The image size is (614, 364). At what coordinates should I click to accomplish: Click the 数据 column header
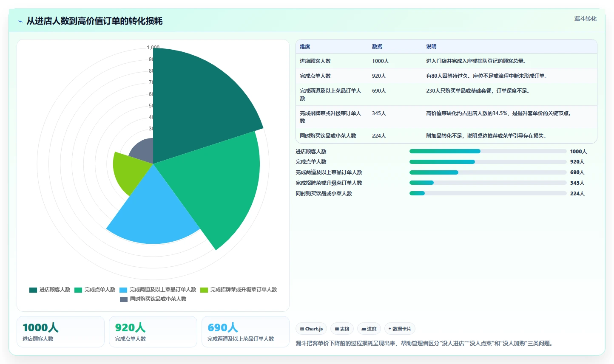[x=377, y=47]
